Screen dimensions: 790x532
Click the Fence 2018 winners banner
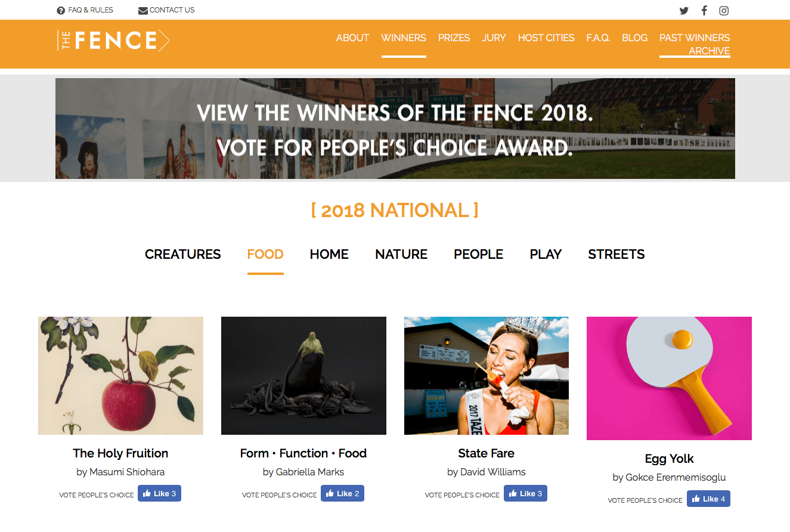[x=395, y=129]
